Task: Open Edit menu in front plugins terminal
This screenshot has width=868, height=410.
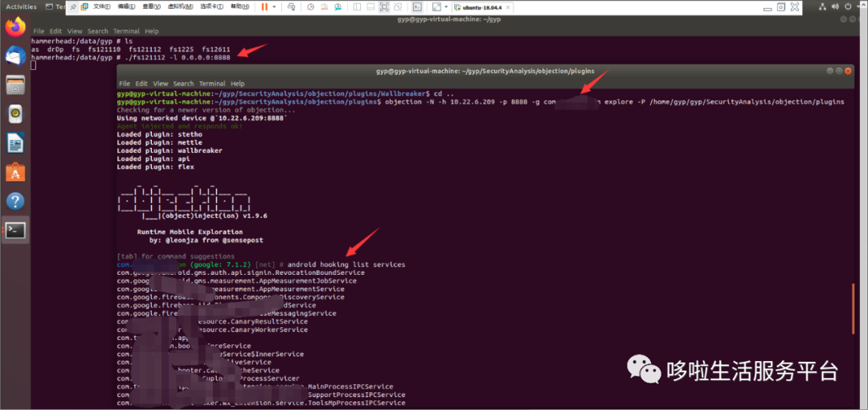Action: pos(141,84)
